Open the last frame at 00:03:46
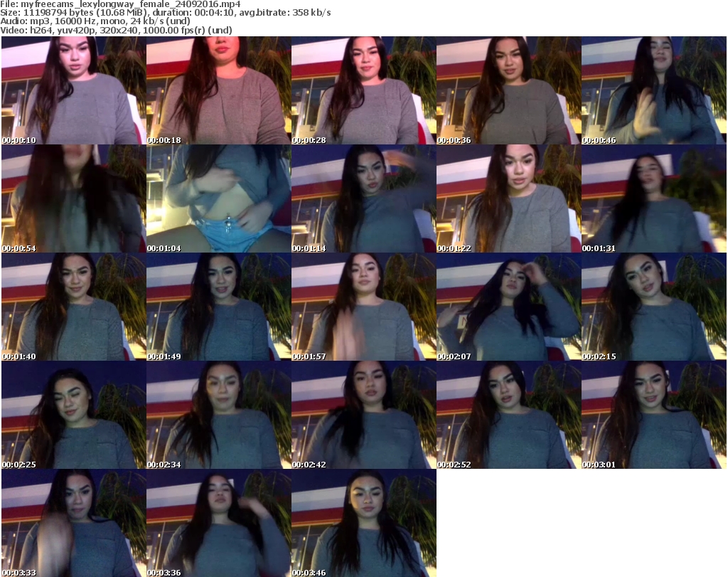Screen dimensions: 728x577 364,523
